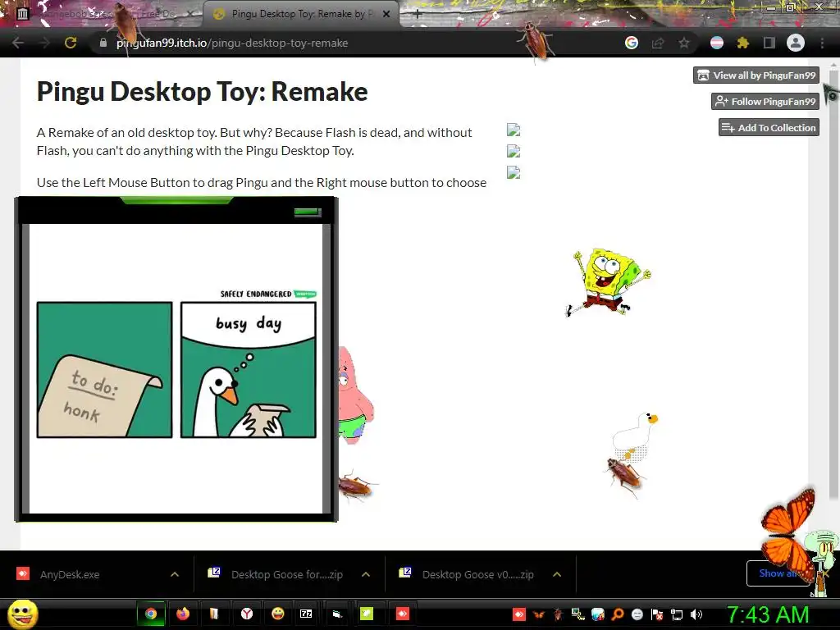Viewport: 840px width, 630px height.
Task: Open the Desktop Goose for....zip download
Action: coord(286,574)
